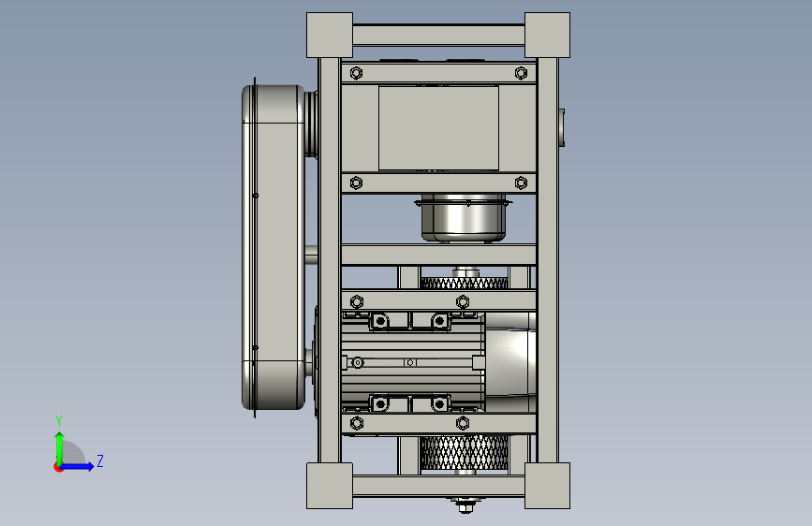Select the upper knurled roller
This screenshot has width=812, height=526.
(465, 283)
